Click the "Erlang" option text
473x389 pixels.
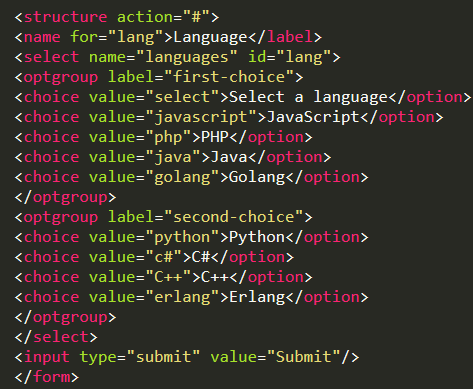tap(257, 297)
